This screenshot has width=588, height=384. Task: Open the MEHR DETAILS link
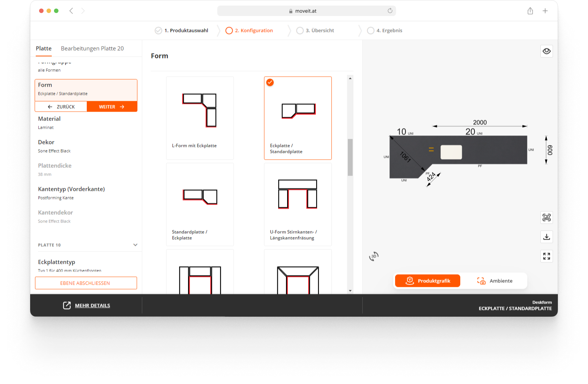pos(92,305)
